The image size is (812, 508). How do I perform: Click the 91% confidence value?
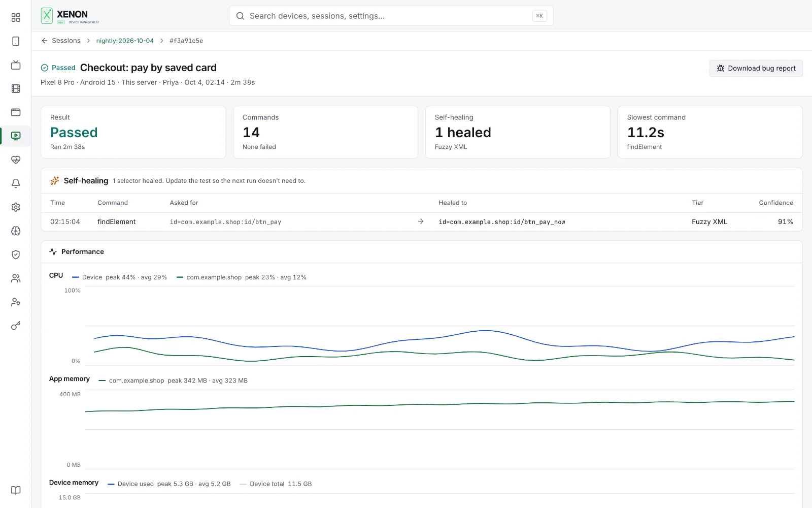pos(785,222)
